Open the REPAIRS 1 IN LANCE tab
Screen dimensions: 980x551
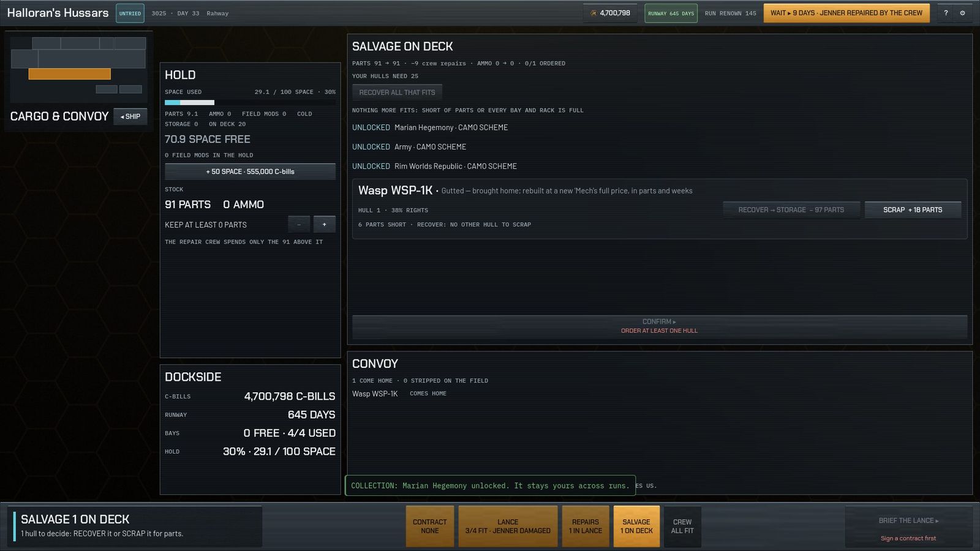tap(585, 527)
